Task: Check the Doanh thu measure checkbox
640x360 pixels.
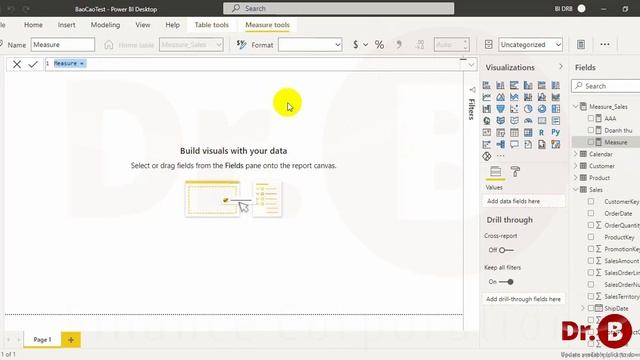Action: [591, 130]
